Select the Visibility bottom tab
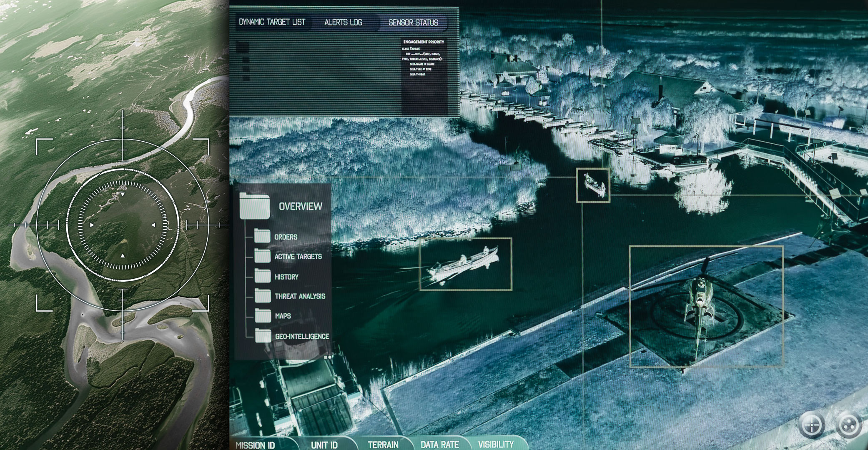The height and width of the screenshot is (450, 868). click(x=495, y=444)
